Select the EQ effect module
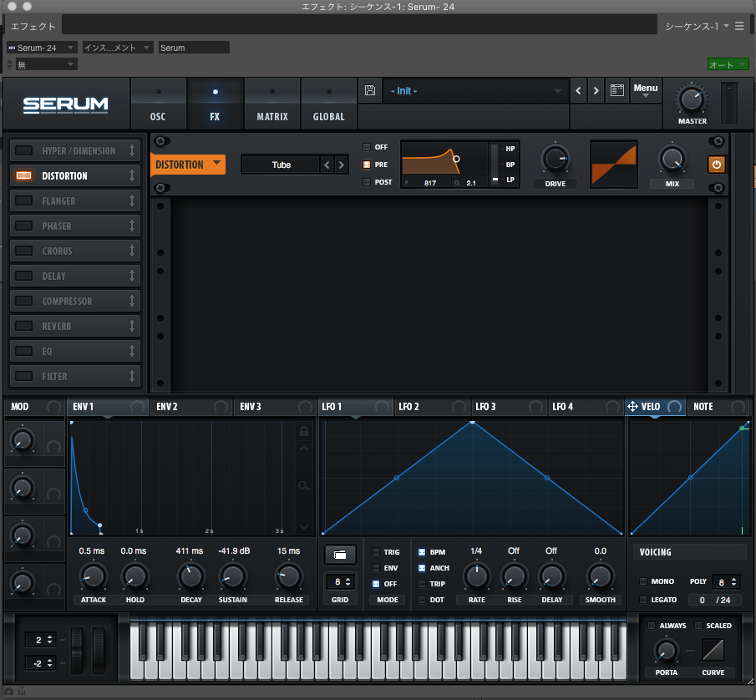756x700 pixels. tap(75, 351)
